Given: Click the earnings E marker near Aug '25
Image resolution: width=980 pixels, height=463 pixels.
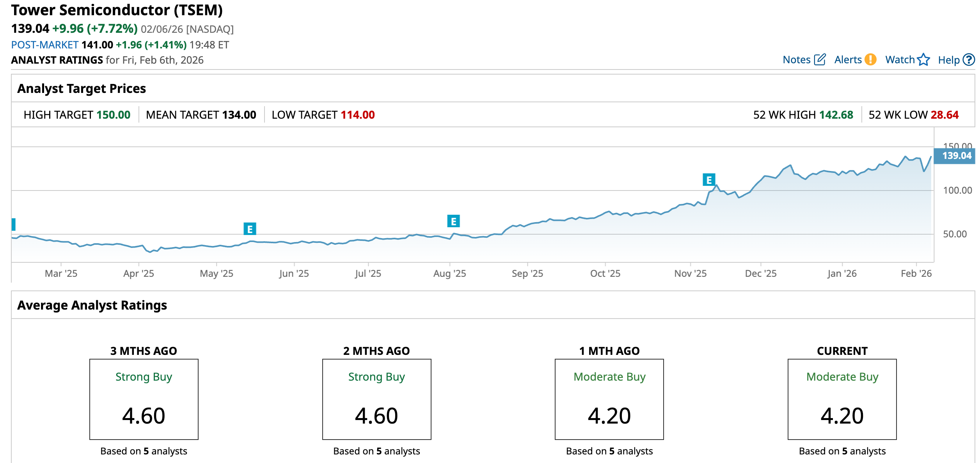Looking at the screenshot, I should (x=453, y=221).
